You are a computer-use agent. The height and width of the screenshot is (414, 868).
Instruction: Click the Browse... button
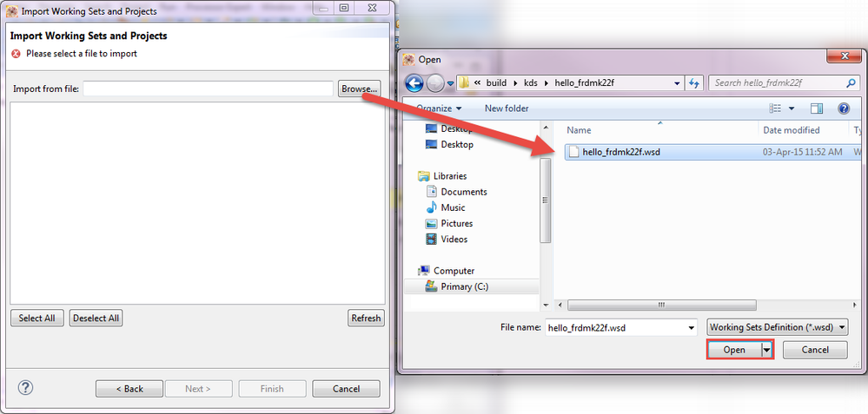point(359,89)
